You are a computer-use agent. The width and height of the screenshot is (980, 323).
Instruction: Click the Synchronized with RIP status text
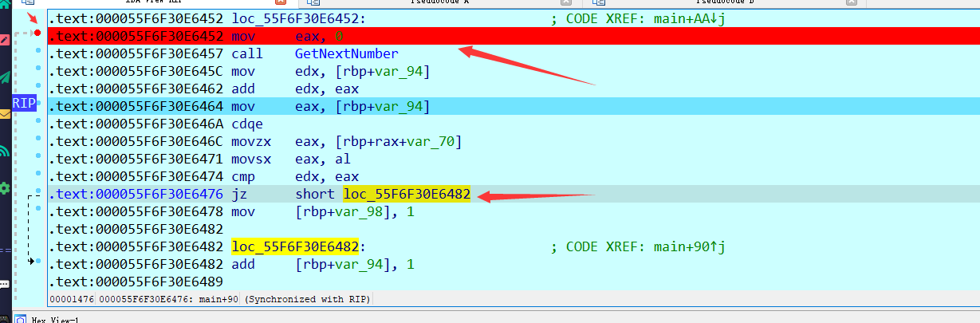pos(308,299)
